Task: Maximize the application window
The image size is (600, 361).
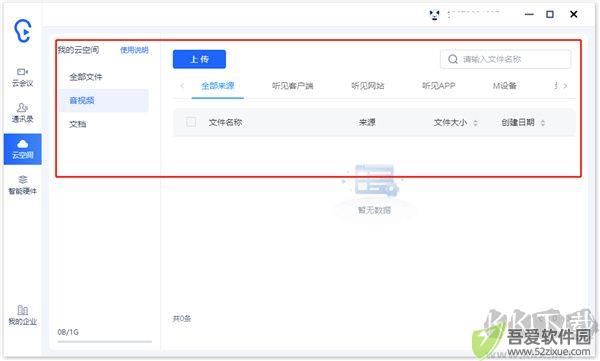Action: click(550, 15)
